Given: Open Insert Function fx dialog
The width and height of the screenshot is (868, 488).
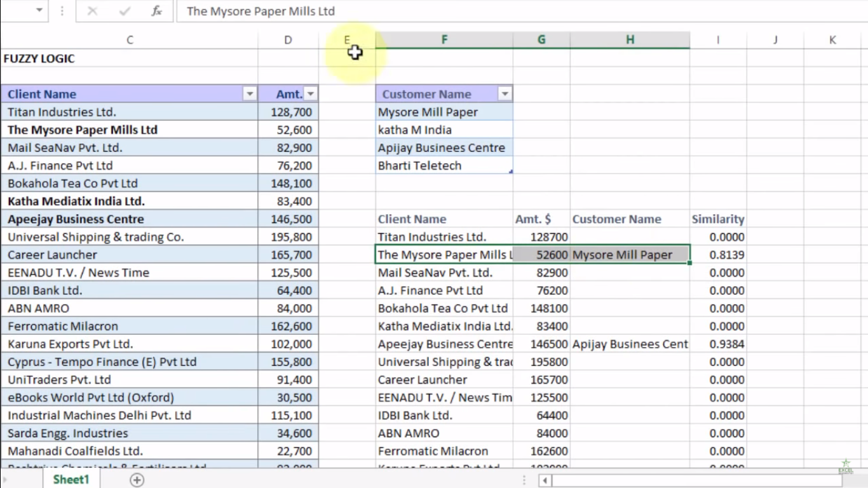Looking at the screenshot, I should pos(156,11).
